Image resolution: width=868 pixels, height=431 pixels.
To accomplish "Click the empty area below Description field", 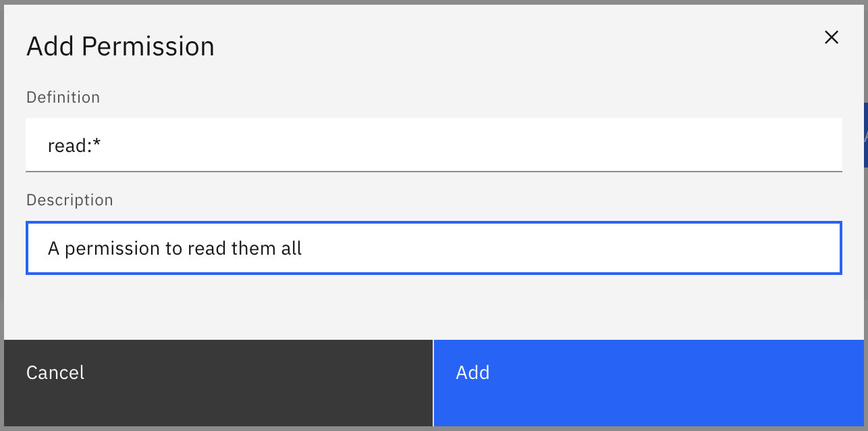I will click(434, 307).
